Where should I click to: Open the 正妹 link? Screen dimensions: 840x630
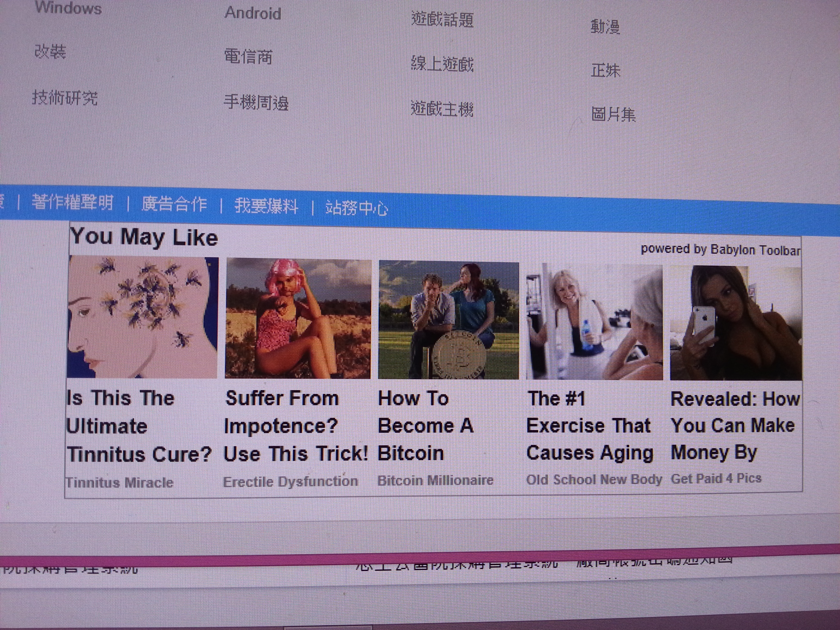pyautogui.click(x=605, y=71)
